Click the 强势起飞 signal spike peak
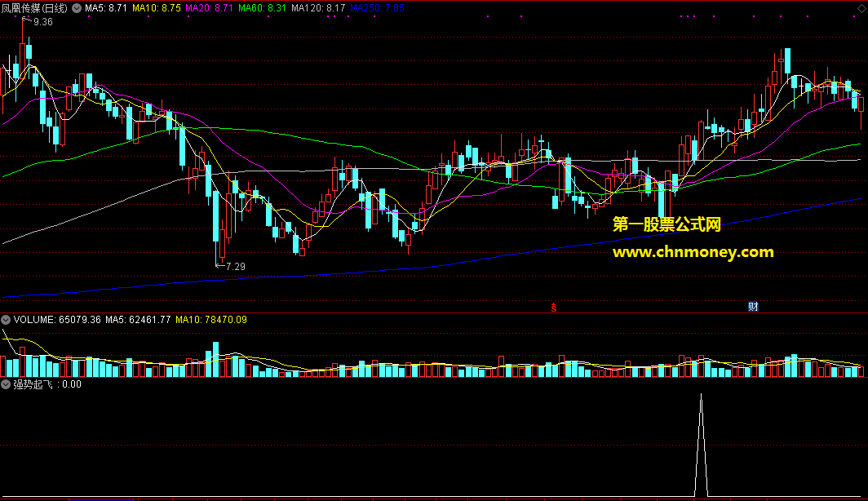Image resolution: width=868 pixels, height=501 pixels. (x=702, y=395)
